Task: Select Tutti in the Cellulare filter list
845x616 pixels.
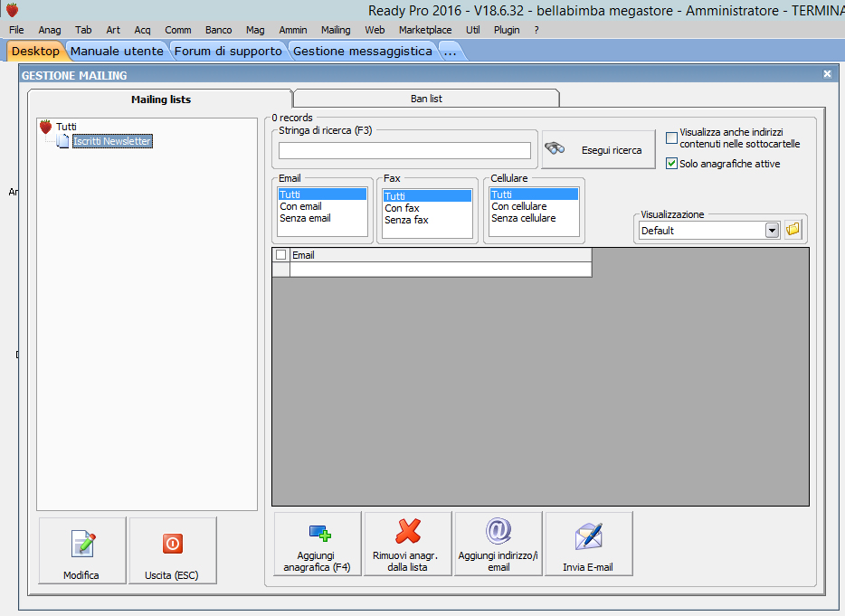Action: (x=534, y=194)
